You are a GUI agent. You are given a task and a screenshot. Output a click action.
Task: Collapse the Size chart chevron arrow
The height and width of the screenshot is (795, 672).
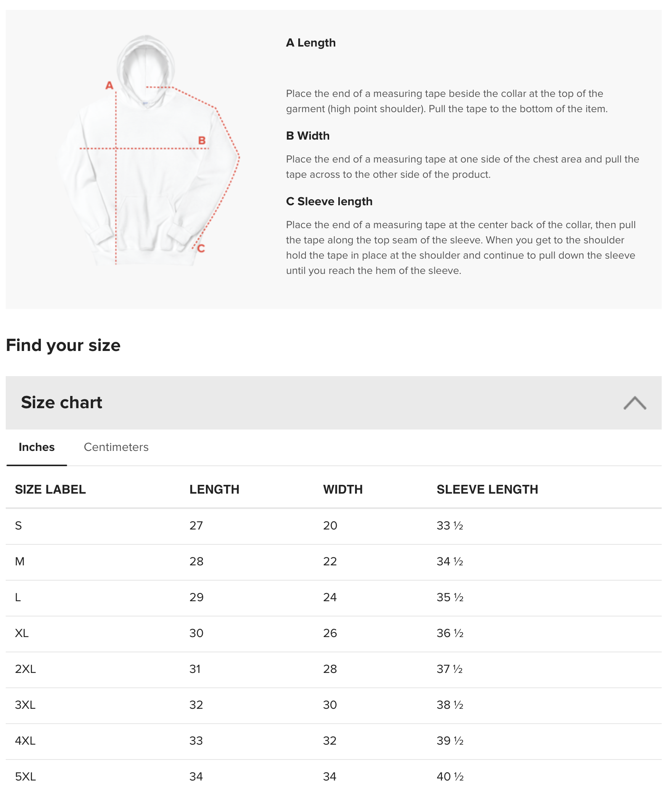[x=634, y=403]
